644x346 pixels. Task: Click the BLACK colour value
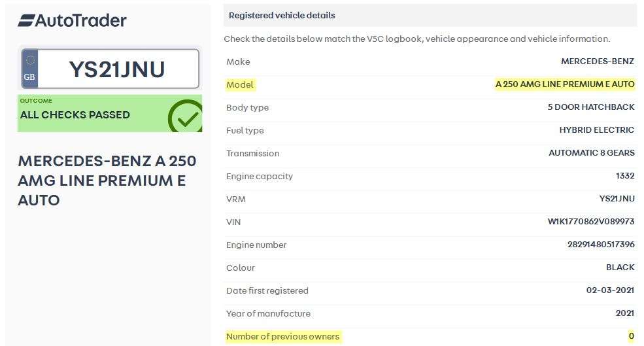tap(620, 268)
